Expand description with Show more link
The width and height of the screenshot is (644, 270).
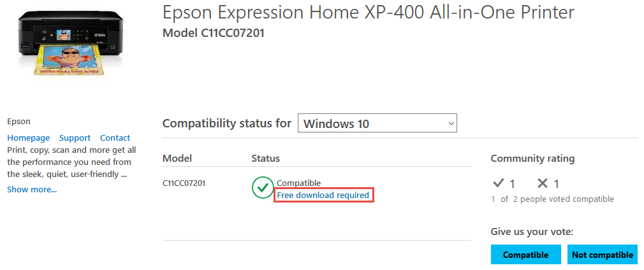(32, 189)
